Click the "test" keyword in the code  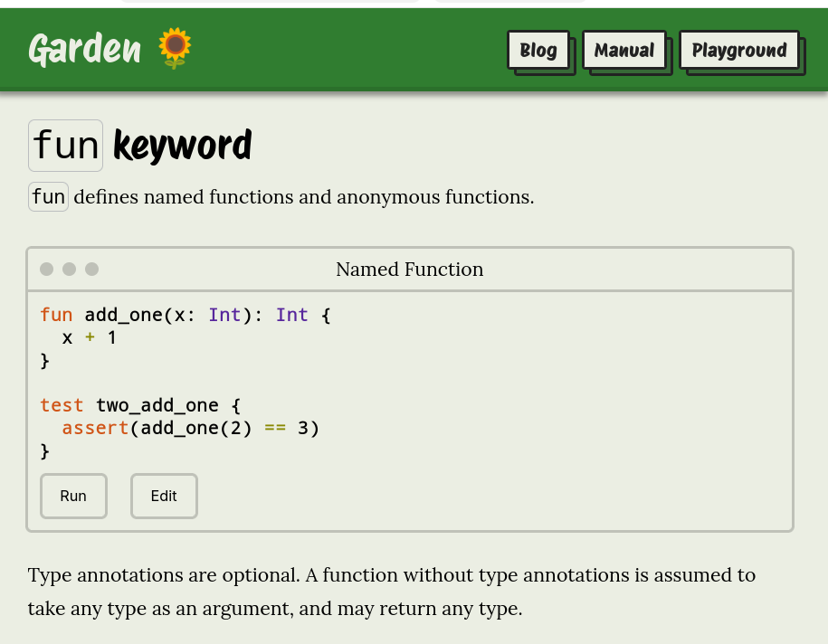point(62,405)
